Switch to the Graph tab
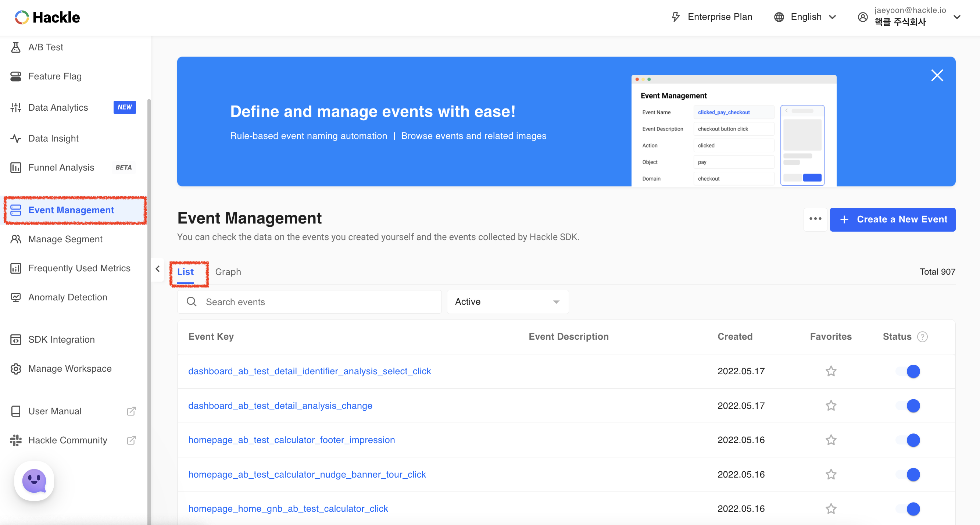This screenshot has height=525, width=980. [228, 272]
